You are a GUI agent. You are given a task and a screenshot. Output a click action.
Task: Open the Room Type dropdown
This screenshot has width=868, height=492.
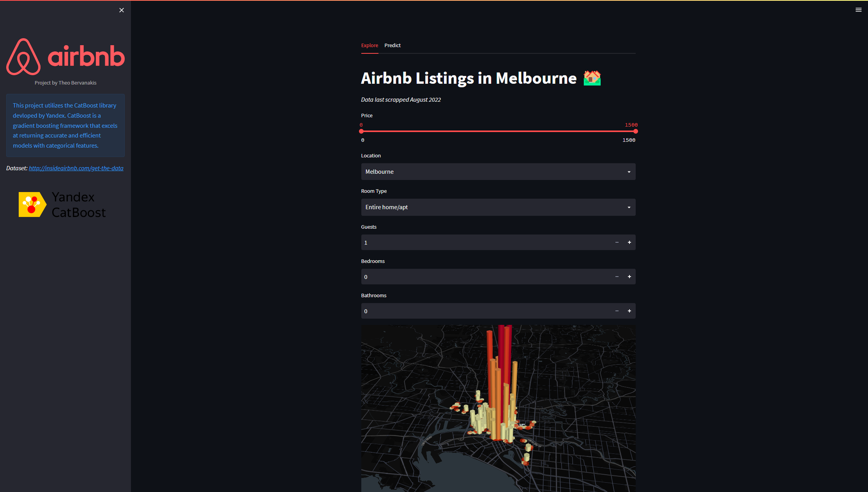coord(498,207)
